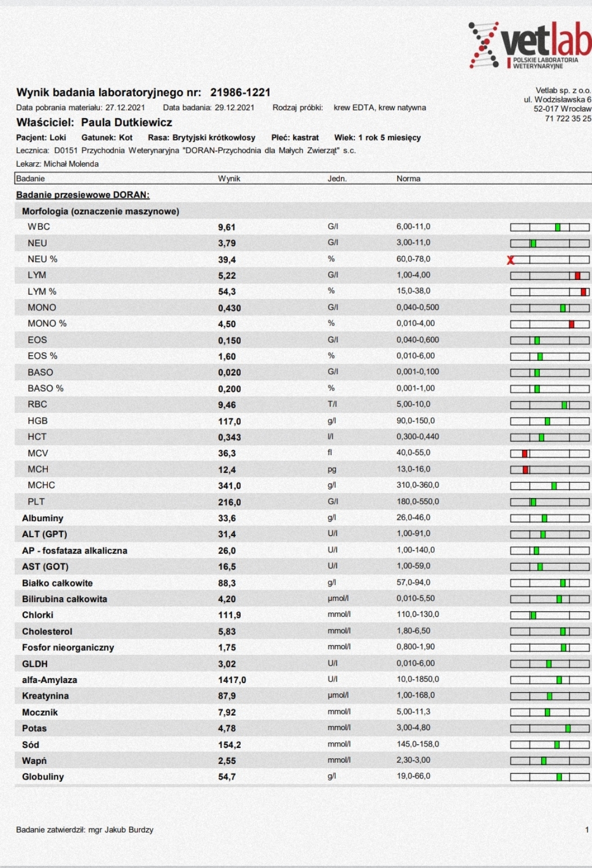
Task: Click the "Badanie" column header
Action: (30, 178)
